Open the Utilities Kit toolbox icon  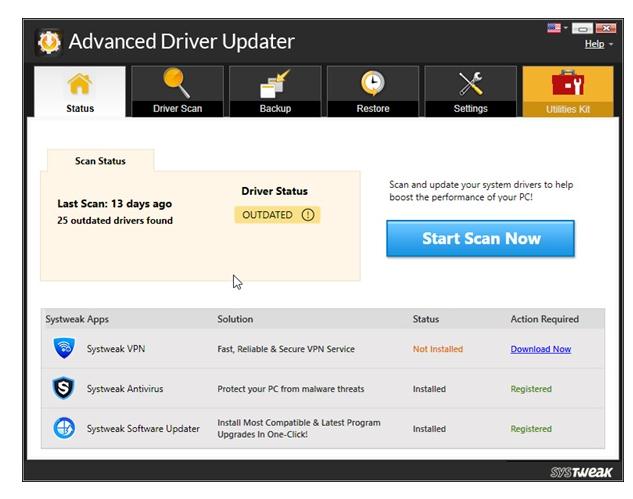(568, 84)
